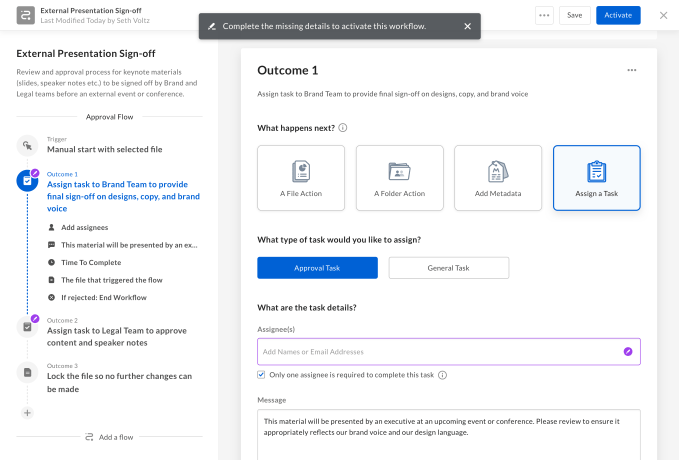Viewport: 679px width, 460px height.
Task: Click the info icon beside What happens next
Action: [343, 129]
